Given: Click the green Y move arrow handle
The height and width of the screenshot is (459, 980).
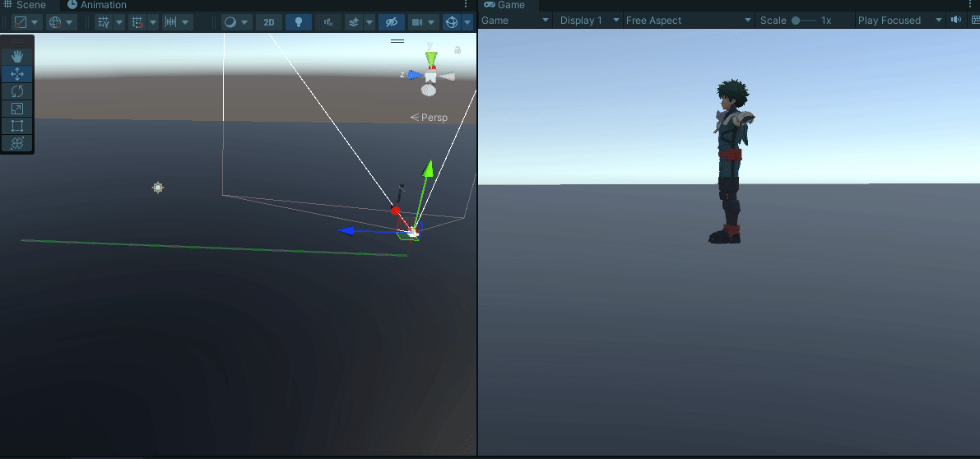Looking at the screenshot, I should [x=428, y=169].
